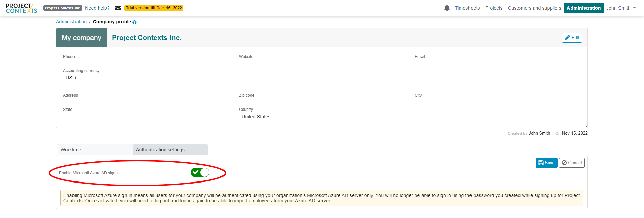Select the Administration menu item
644x218 pixels.
[584, 8]
